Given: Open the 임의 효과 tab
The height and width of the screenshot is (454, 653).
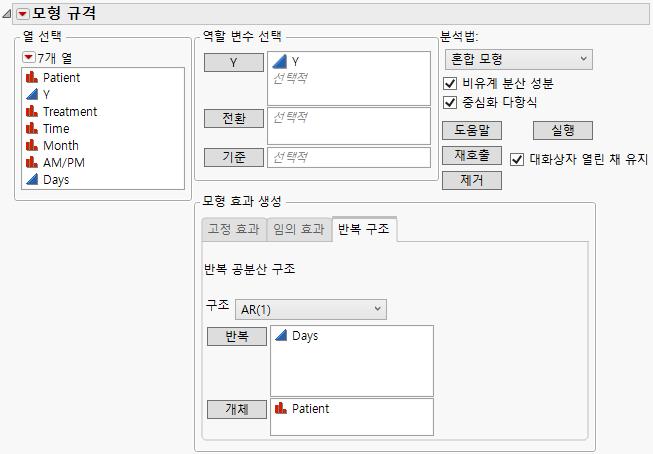Looking at the screenshot, I should (298, 229).
